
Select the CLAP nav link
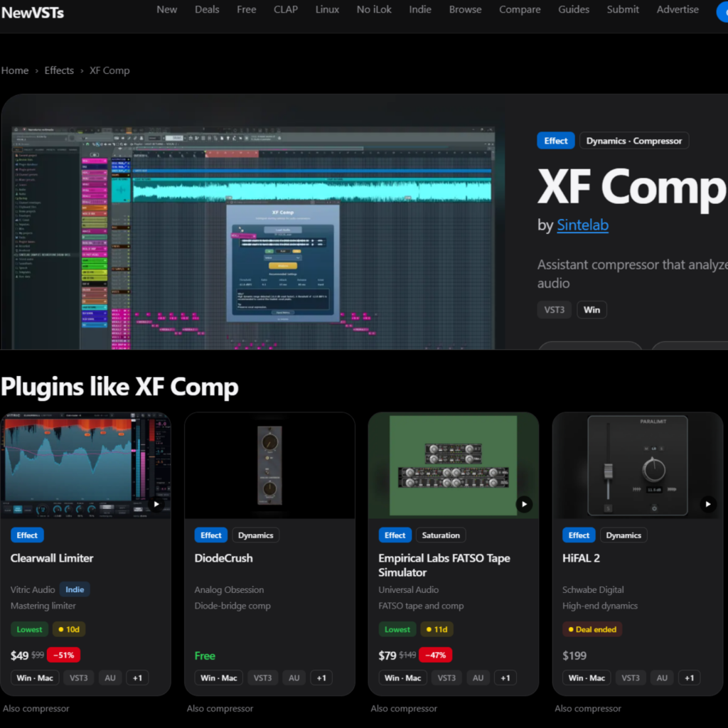[x=286, y=9]
